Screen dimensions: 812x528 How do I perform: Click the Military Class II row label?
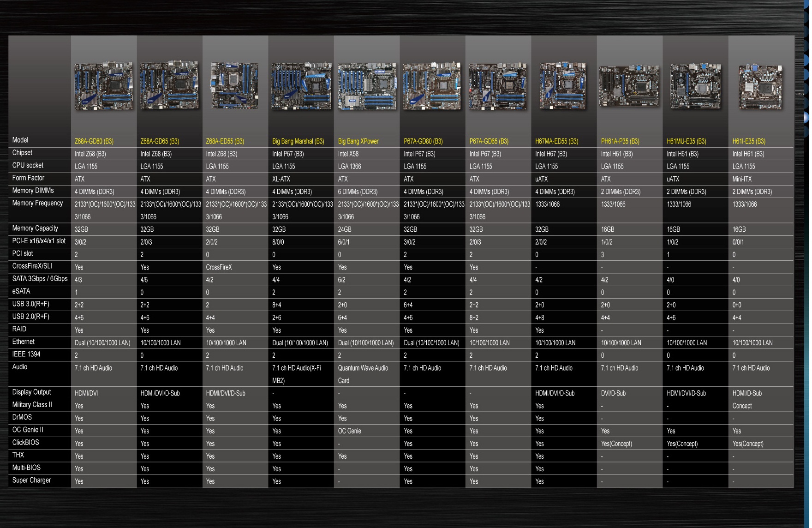[32, 405]
